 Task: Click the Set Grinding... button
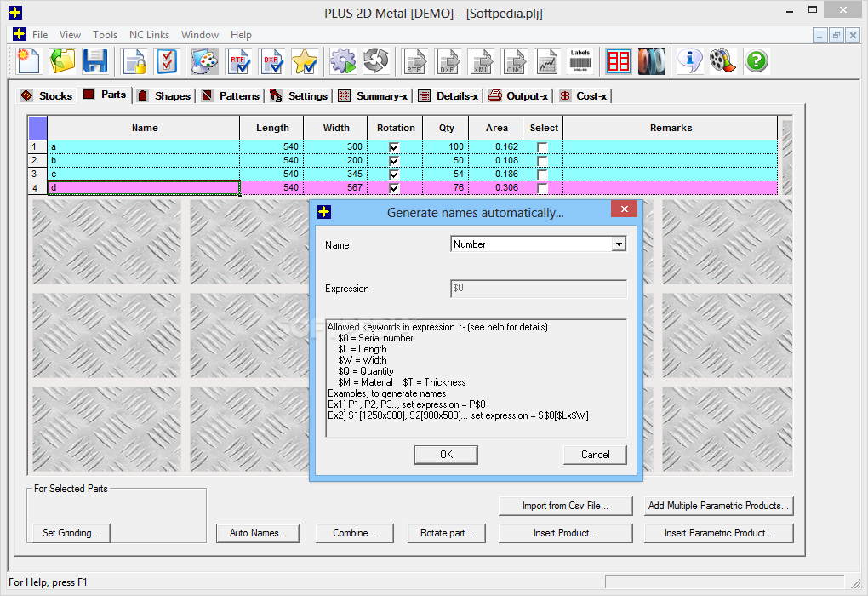pyautogui.click(x=71, y=533)
